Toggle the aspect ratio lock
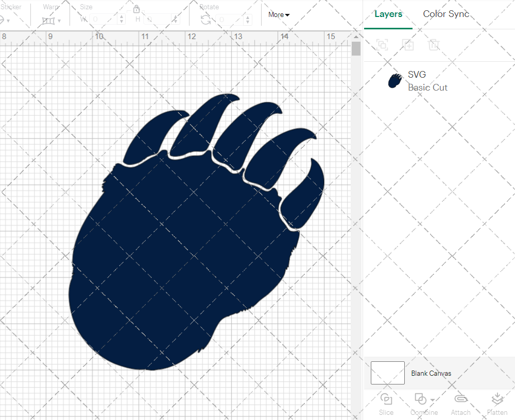Viewport: 515px width, 420px height. (x=136, y=9)
